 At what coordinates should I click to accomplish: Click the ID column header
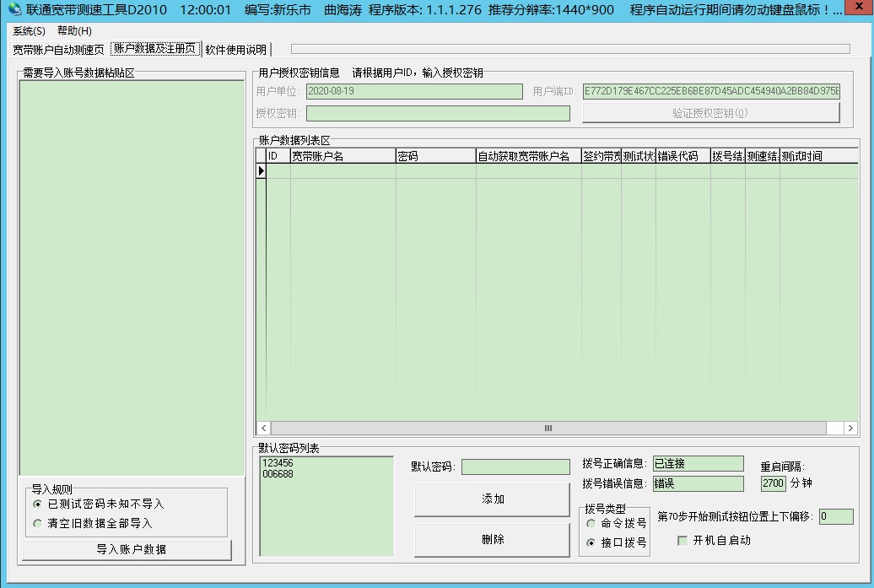pyautogui.click(x=278, y=156)
